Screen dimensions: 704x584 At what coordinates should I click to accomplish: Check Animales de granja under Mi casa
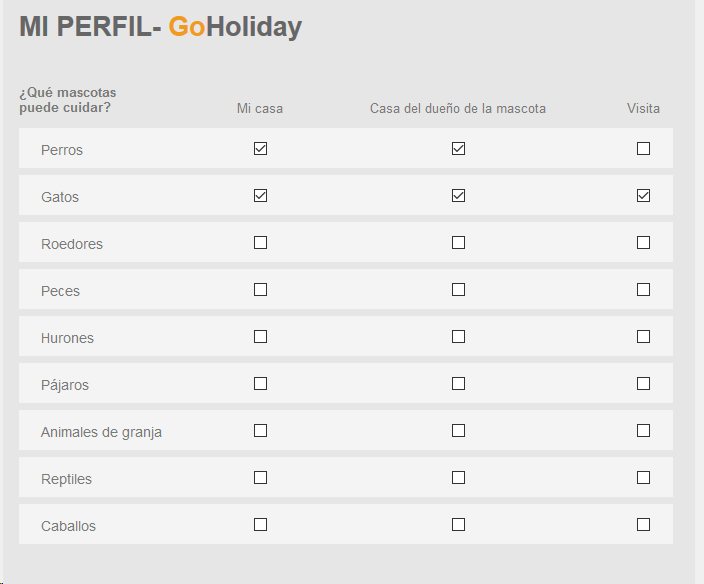point(261,431)
